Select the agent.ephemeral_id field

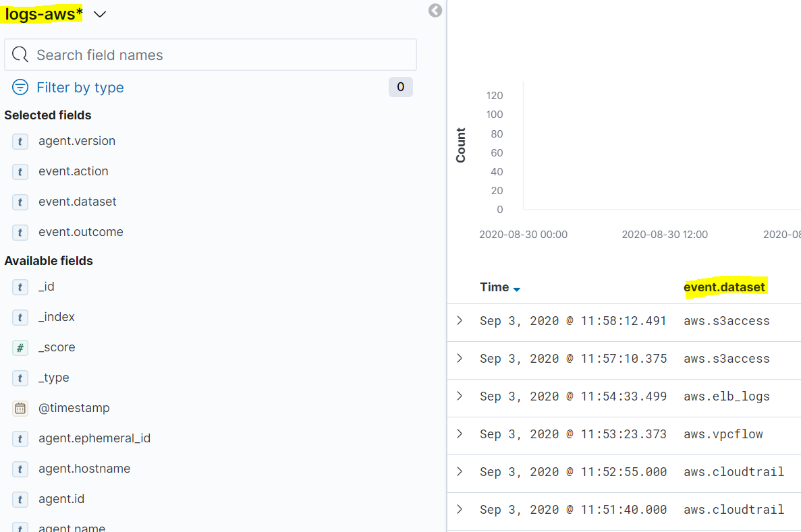tap(94, 438)
